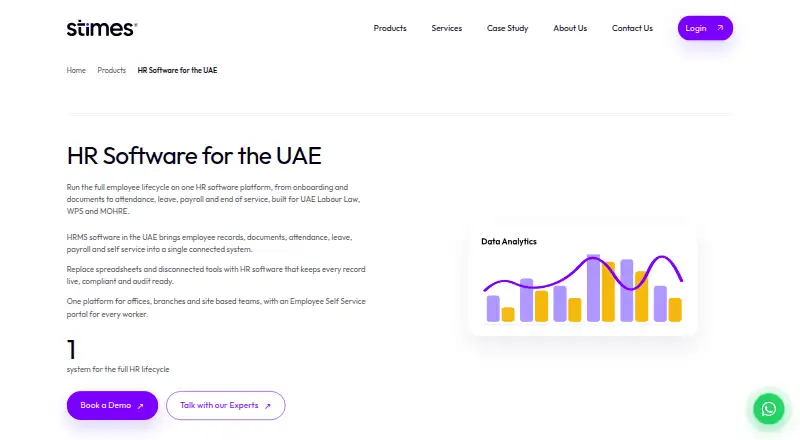Screen dimensions: 800x440
Task: Click the Stimes logo
Action: click(102, 29)
